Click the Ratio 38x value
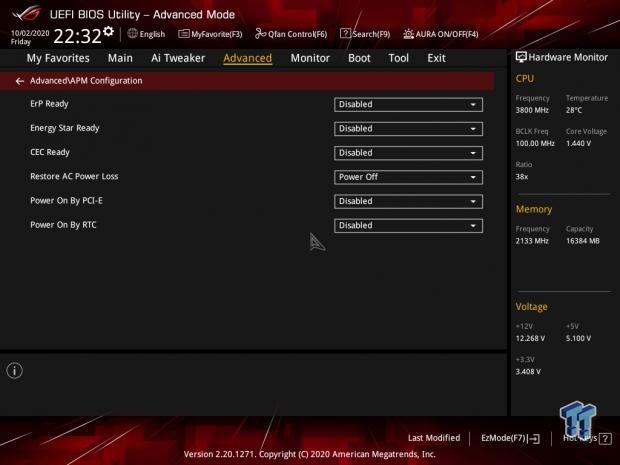620x465 pixels. tap(522, 177)
